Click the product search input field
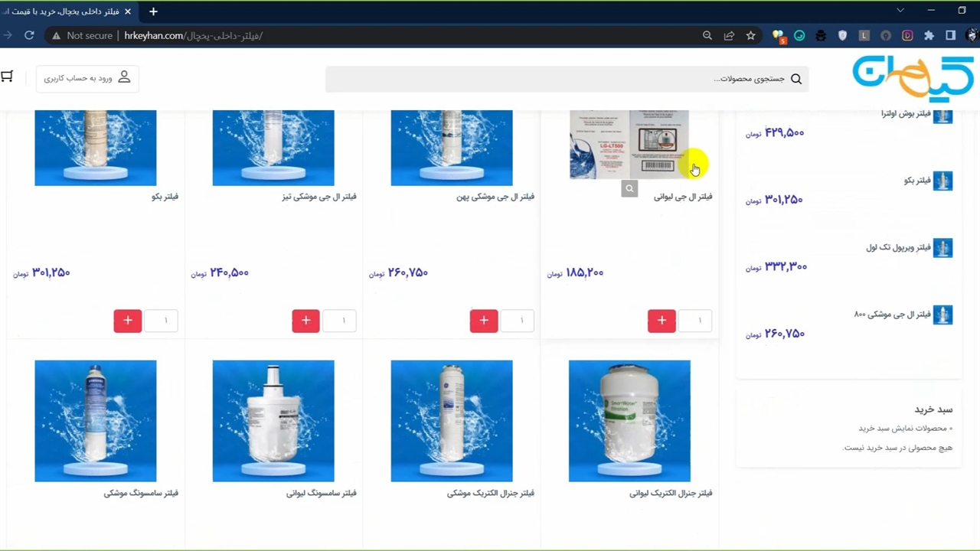The width and height of the screenshot is (980, 551). [x=559, y=79]
